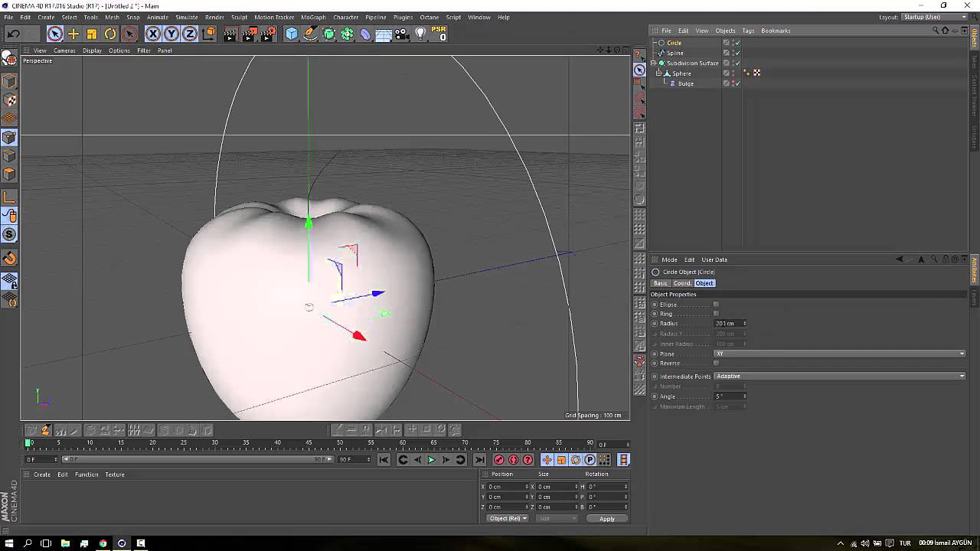This screenshot has width=980, height=551.
Task: Open the viewport Cameras menu
Action: (x=64, y=51)
